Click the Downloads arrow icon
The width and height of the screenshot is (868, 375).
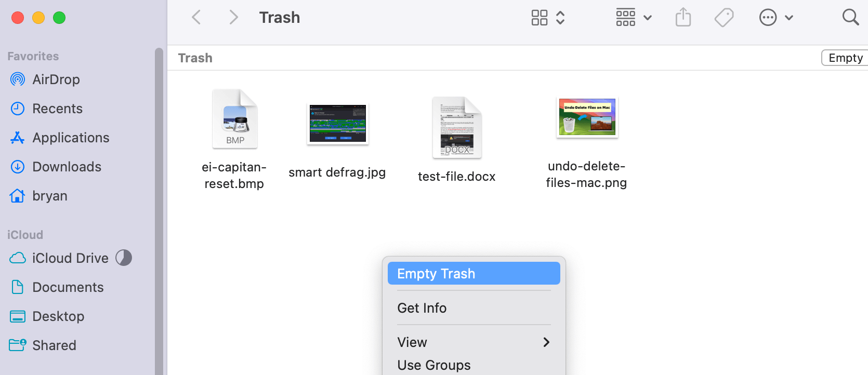[x=18, y=167]
